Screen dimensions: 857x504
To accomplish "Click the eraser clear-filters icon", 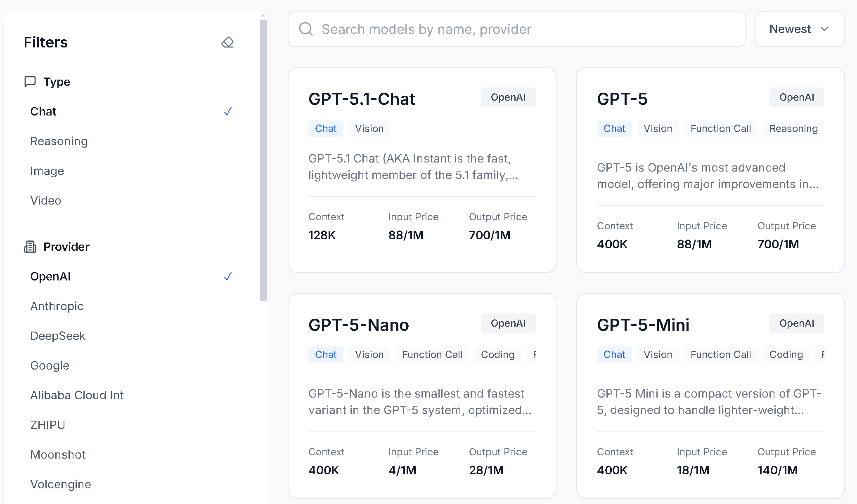I will point(227,42).
